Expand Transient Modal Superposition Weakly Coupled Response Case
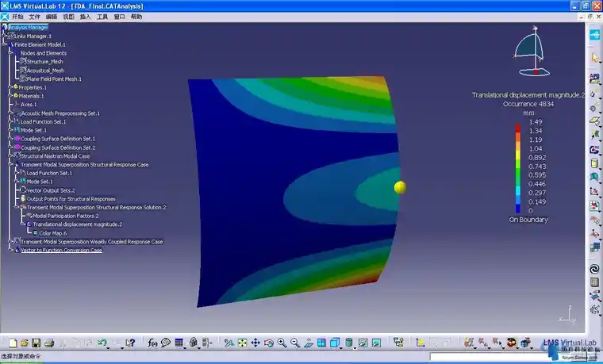603x364 pixels. [10, 241]
